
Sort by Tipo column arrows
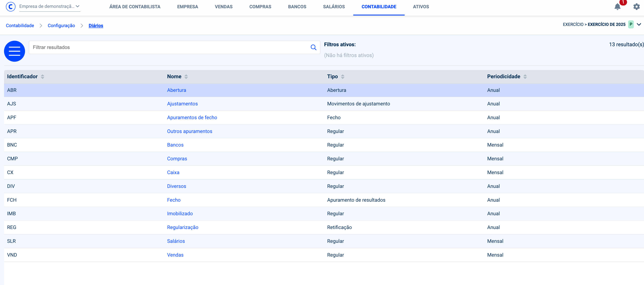coord(343,77)
